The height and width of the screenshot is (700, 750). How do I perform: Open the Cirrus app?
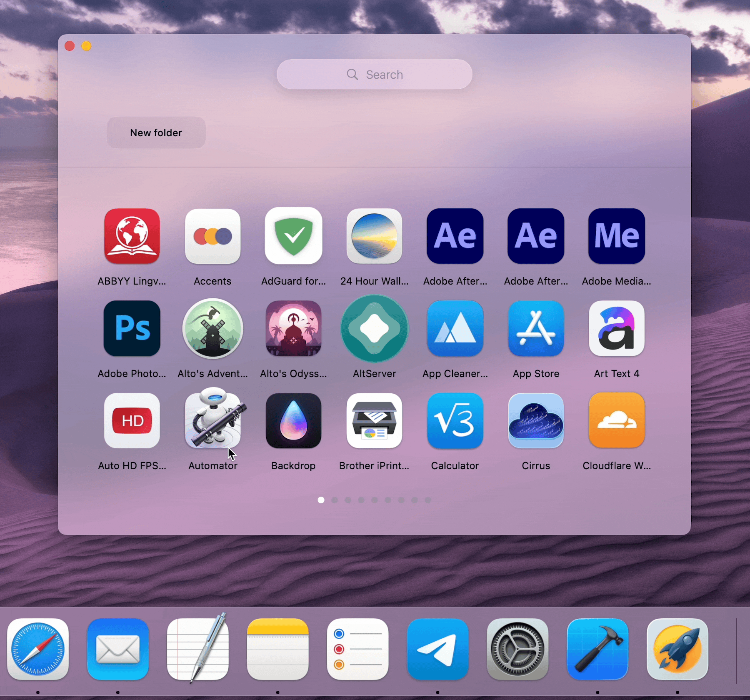point(536,420)
